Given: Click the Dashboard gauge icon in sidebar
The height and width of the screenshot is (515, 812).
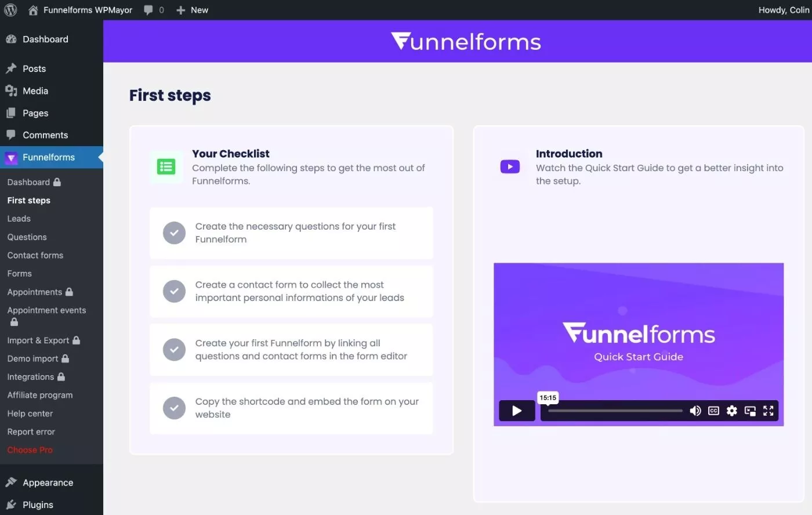Looking at the screenshot, I should [11, 39].
